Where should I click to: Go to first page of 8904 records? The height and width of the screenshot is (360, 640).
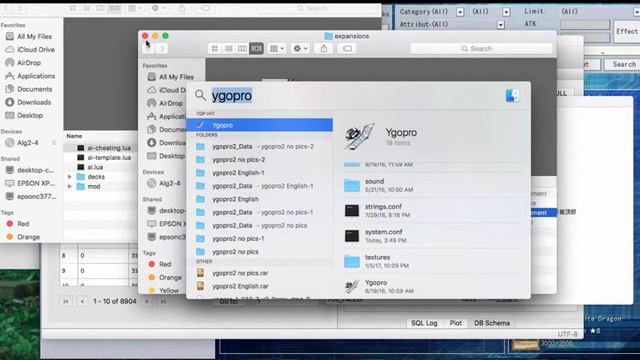66,301
